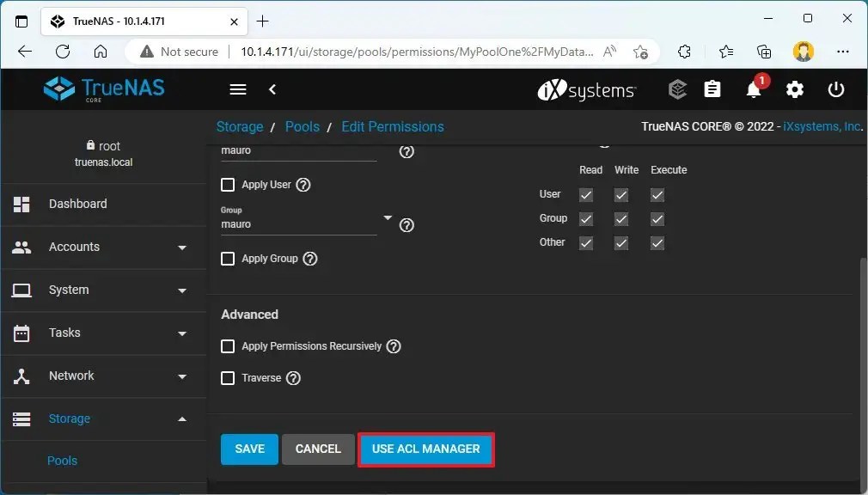Screen dimensions: 868x495
Task: Click the power/shutdown icon in the header
Action: [x=835, y=89]
